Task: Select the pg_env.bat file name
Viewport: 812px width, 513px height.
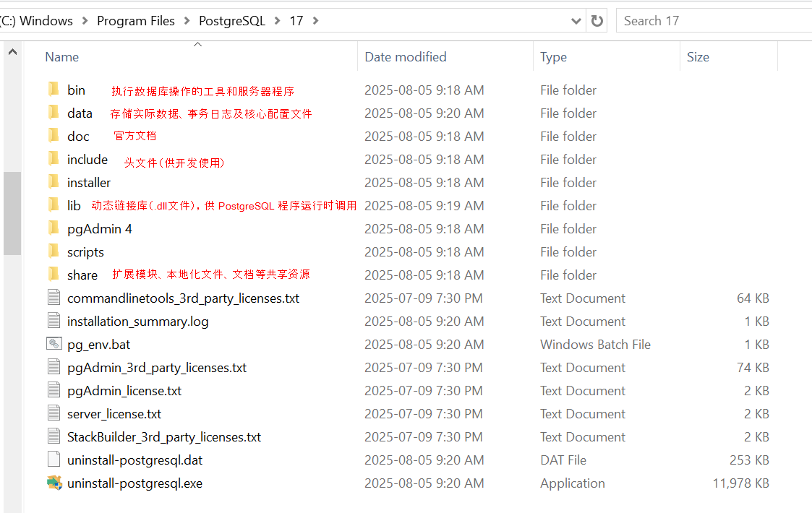Action: click(98, 345)
